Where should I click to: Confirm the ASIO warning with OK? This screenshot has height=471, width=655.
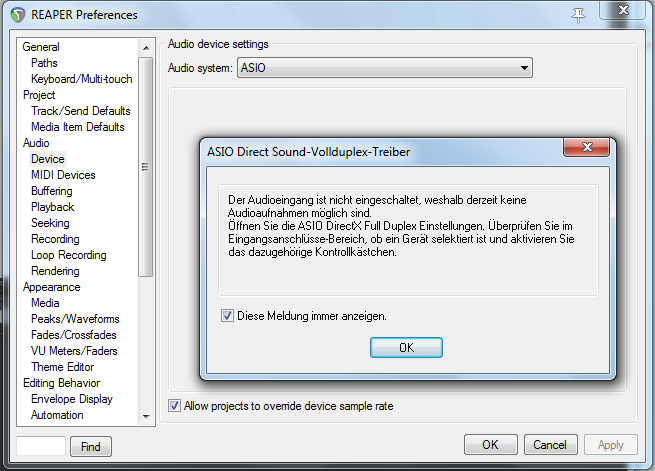click(x=406, y=347)
